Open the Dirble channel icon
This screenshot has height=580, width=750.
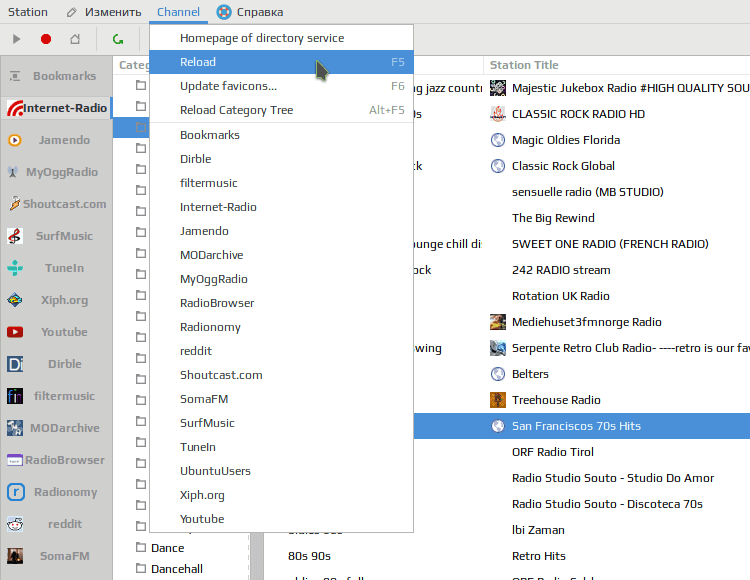point(15,364)
